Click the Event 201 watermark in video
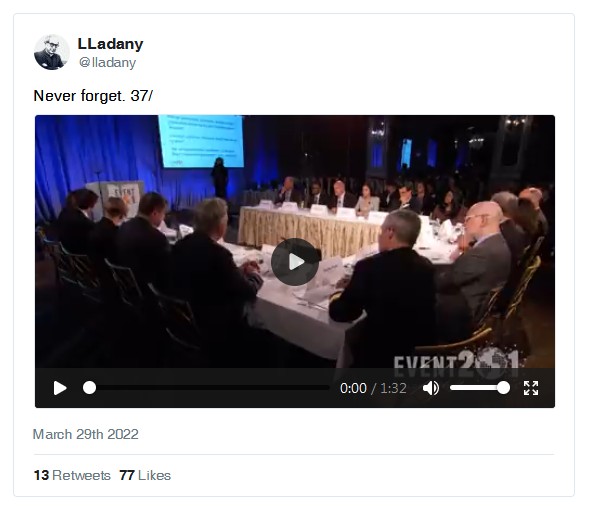Image resolution: width=590 pixels, height=511 pixels. [456, 362]
